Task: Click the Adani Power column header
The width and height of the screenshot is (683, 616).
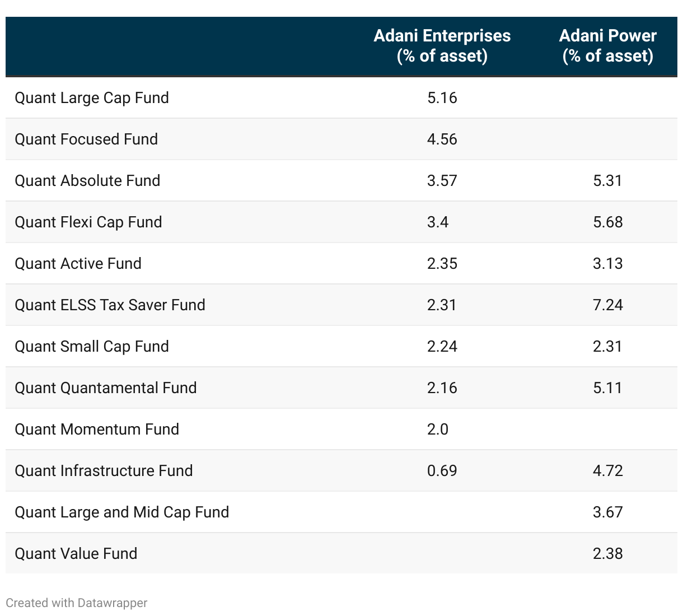Action: pyautogui.click(x=607, y=46)
